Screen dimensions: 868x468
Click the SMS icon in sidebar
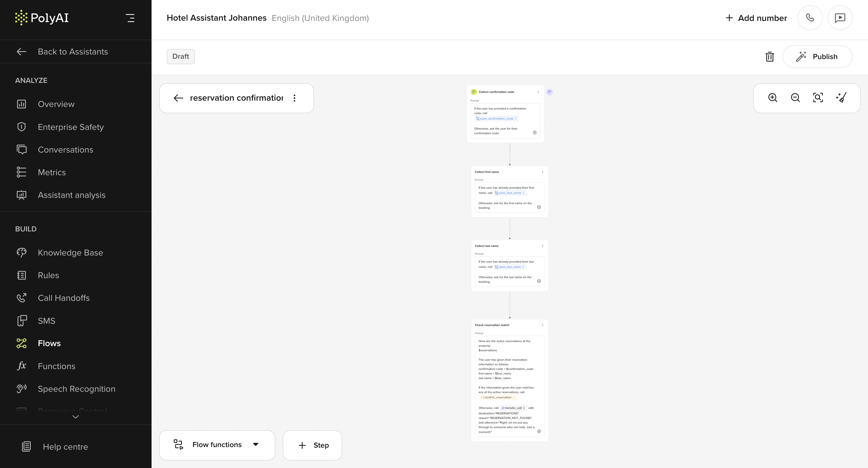(x=22, y=321)
